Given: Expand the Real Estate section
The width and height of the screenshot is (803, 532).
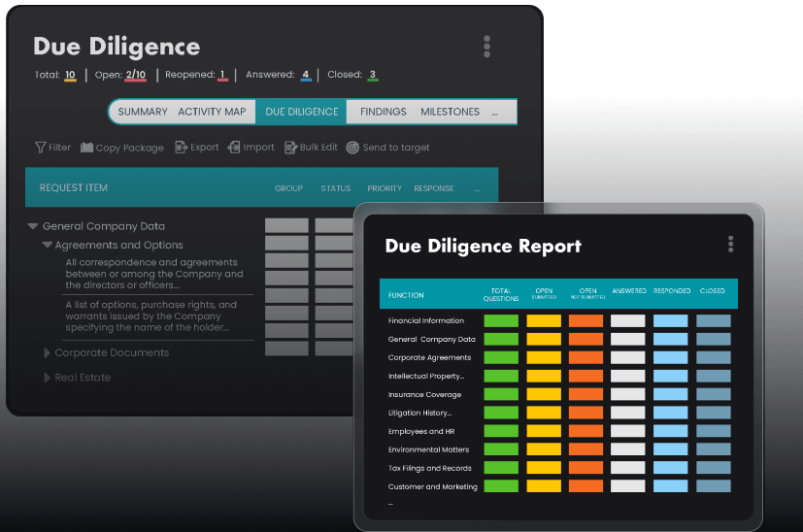Looking at the screenshot, I should click(x=47, y=378).
